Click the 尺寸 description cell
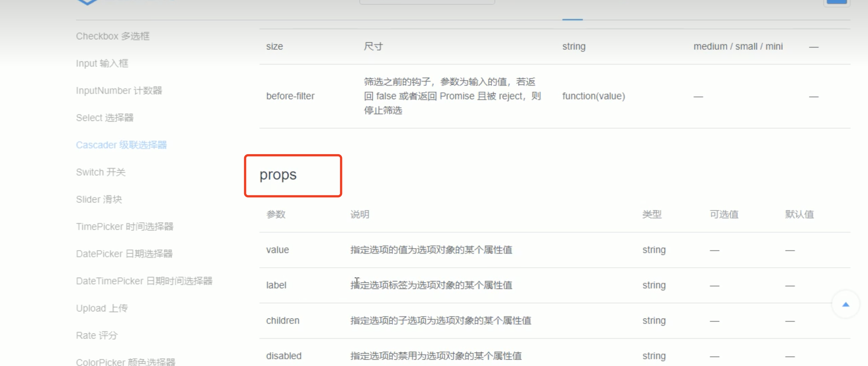 click(x=373, y=46)
